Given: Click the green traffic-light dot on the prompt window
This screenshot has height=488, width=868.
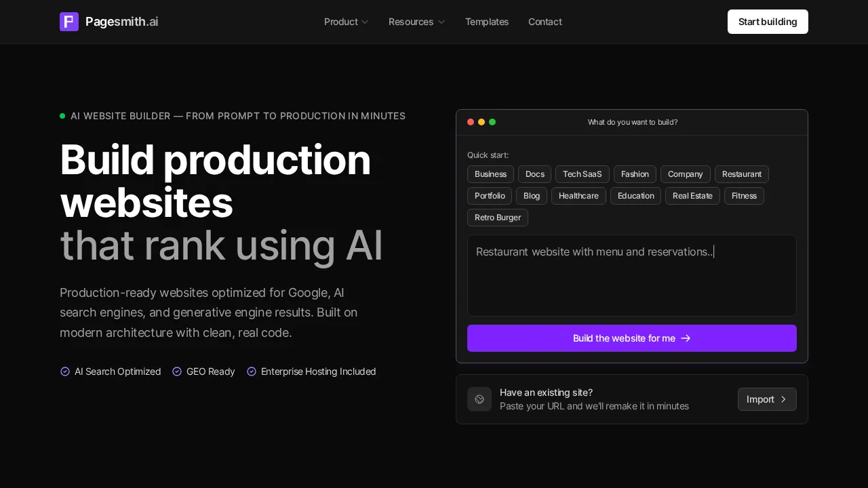Looking at the screenshot, I should (492, 122).
